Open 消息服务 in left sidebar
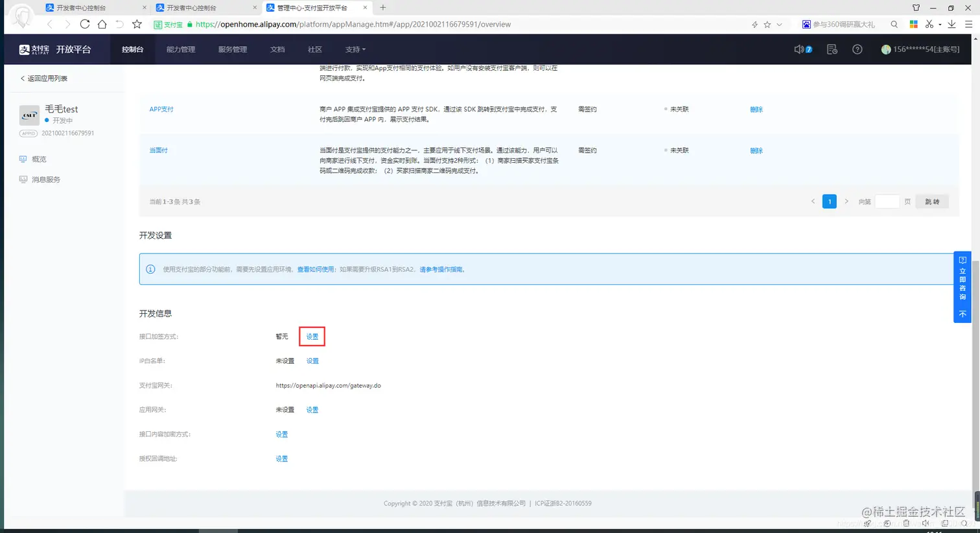 40,180
